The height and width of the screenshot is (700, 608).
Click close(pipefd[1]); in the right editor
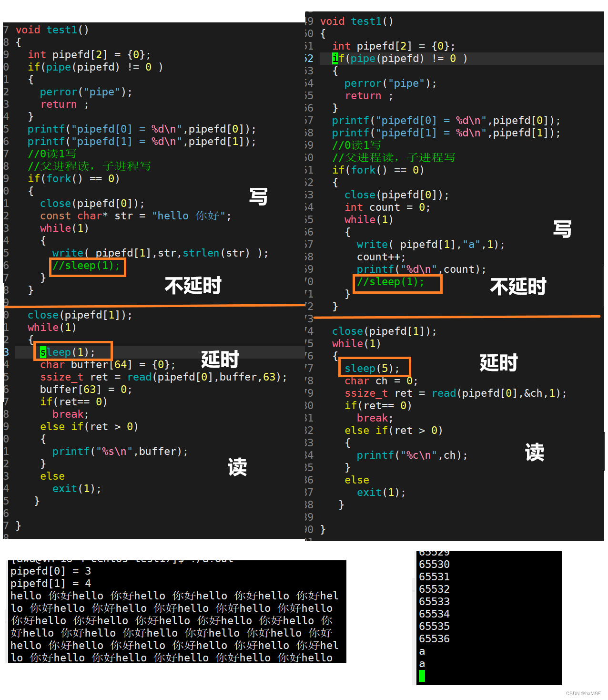coord(385,331)
